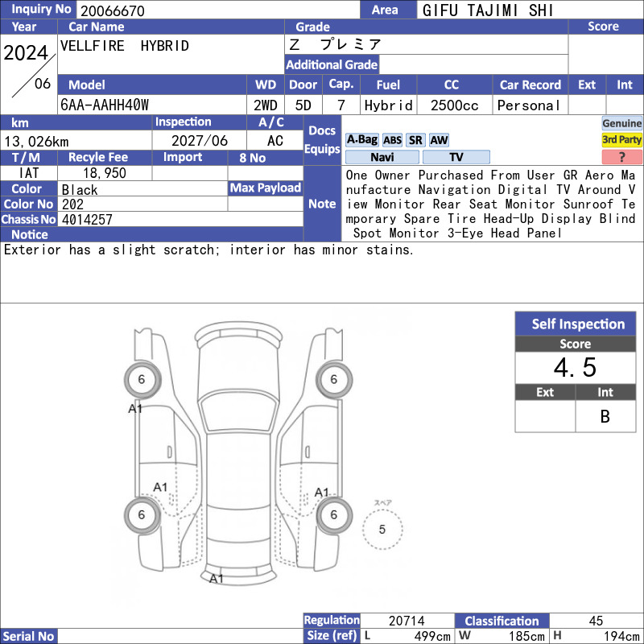Select the SR sunroof badge

[415, 140]
